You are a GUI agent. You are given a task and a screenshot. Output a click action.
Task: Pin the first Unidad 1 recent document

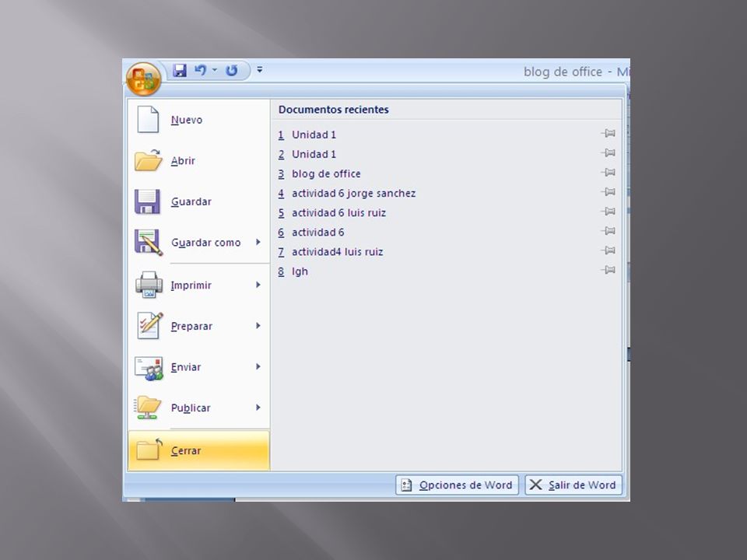click(x=608, y=133)
